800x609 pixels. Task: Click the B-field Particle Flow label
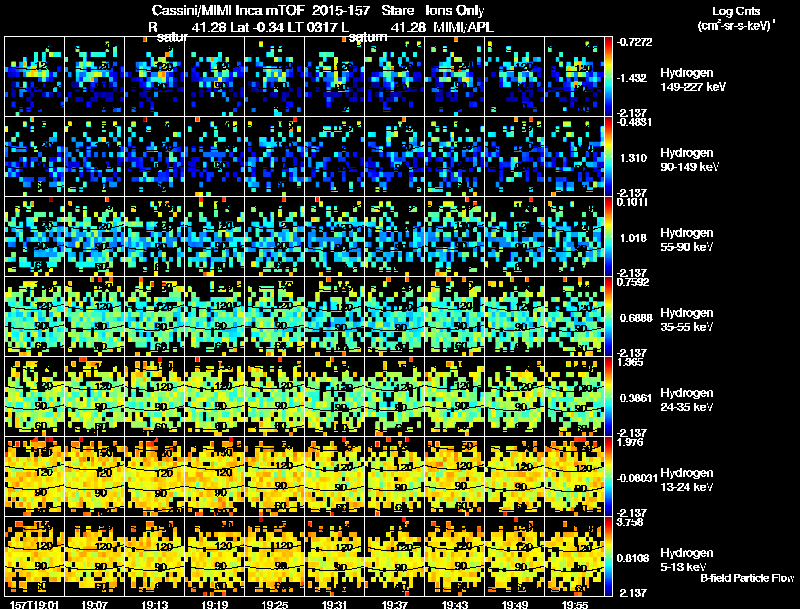point(747,578)
